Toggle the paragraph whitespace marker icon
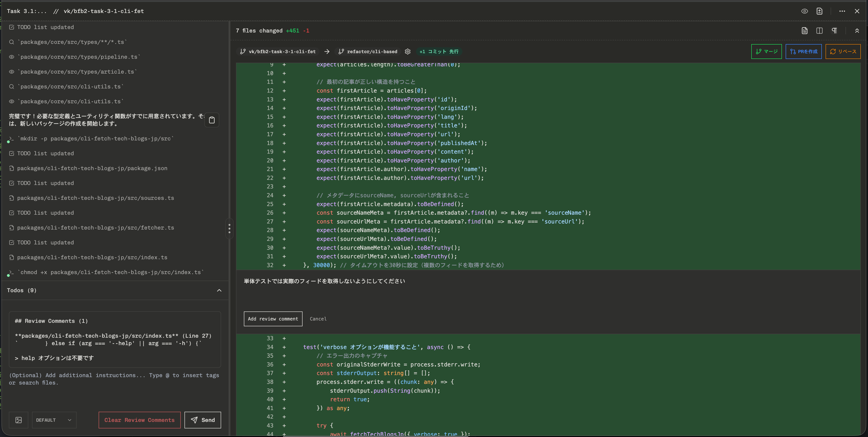The height and width of the screenshot is (437, 868). [834, 31]
